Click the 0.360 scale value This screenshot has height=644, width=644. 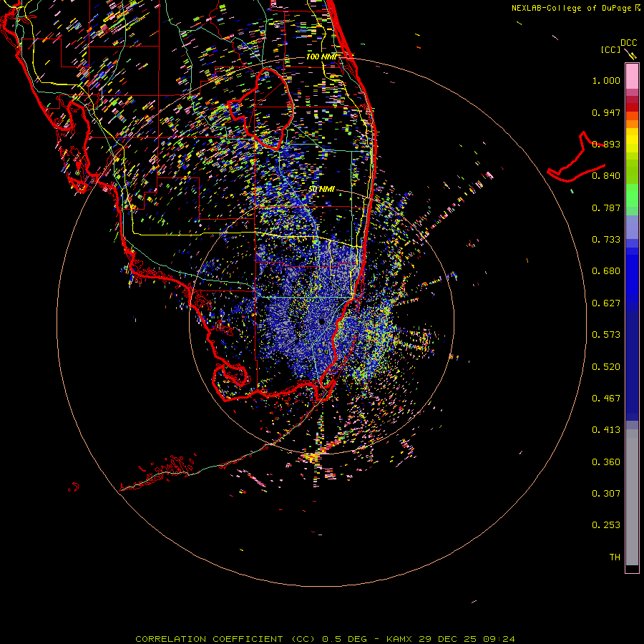[606, 462]
